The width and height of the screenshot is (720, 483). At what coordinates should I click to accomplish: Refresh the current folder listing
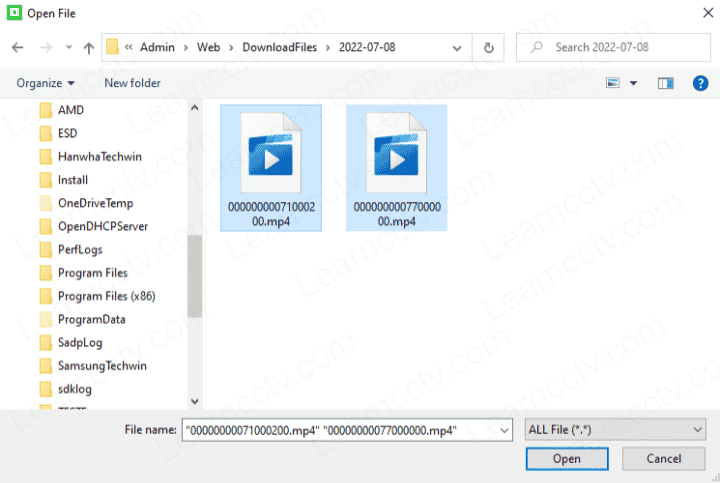(488, 47)
